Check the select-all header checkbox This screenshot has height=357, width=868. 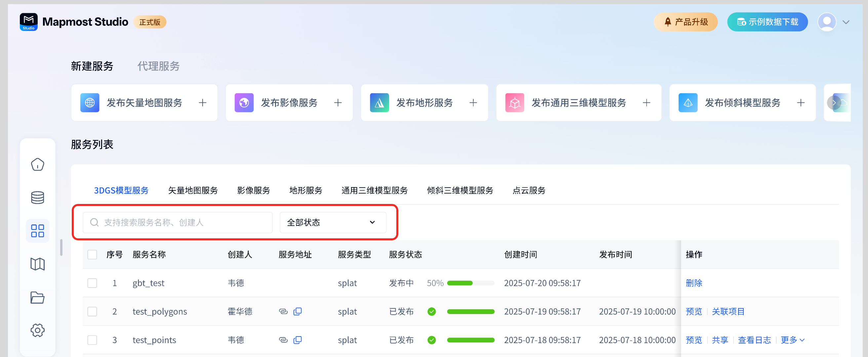[92, 255]
